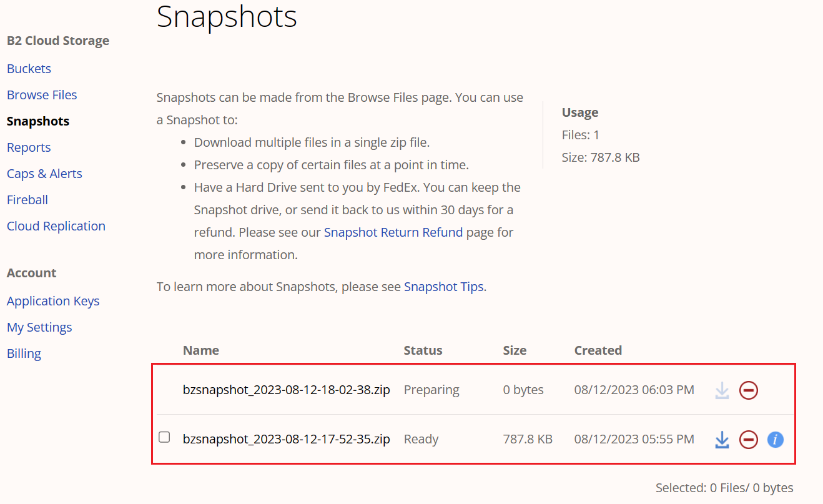Open the Reports section
The height and width of the screenshot is (504, 823).
pos(29,147)
